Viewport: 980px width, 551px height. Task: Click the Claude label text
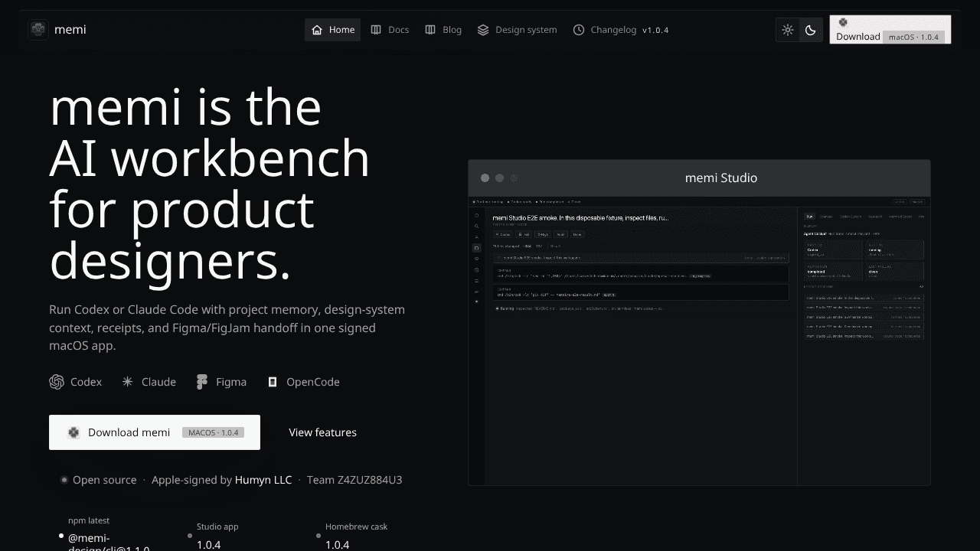point(158,382)
